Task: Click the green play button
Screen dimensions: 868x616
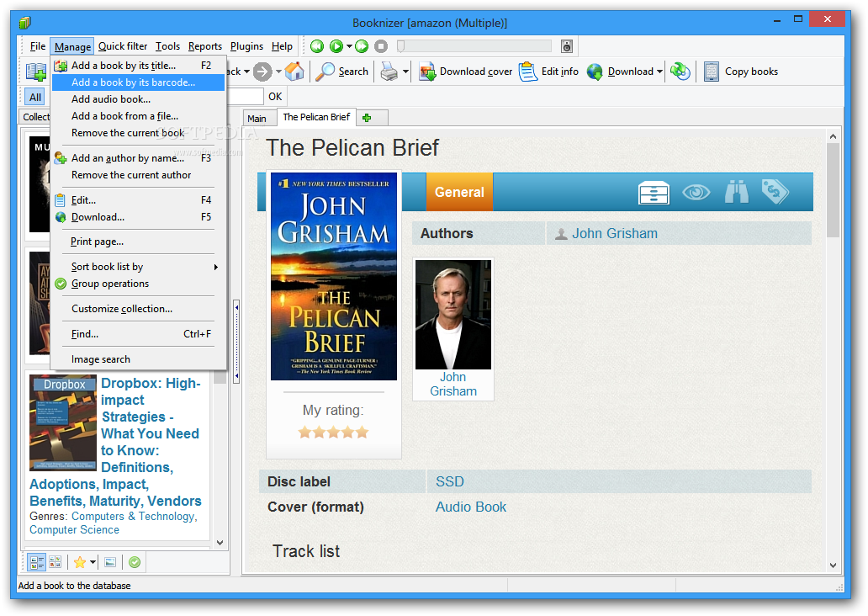Action: coord(336,46)
